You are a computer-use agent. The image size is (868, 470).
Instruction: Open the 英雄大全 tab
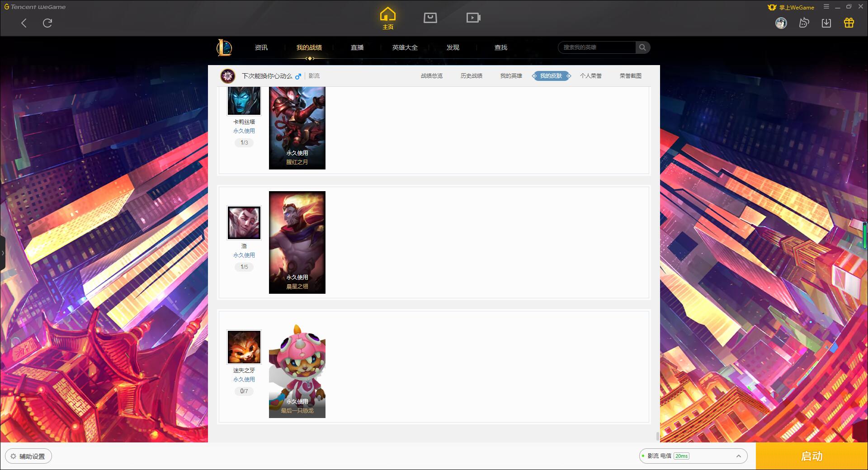[x=405, y=47]
